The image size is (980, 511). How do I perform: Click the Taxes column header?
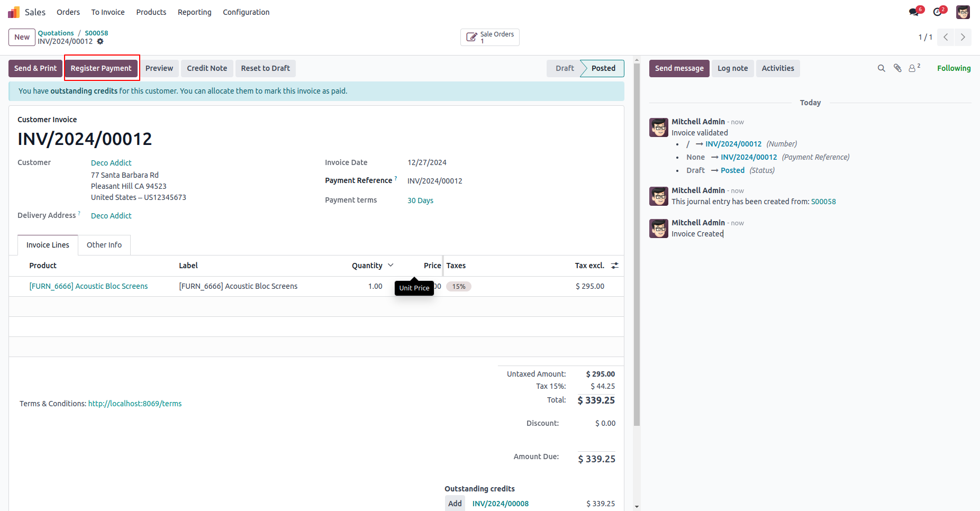coord(456,266)
